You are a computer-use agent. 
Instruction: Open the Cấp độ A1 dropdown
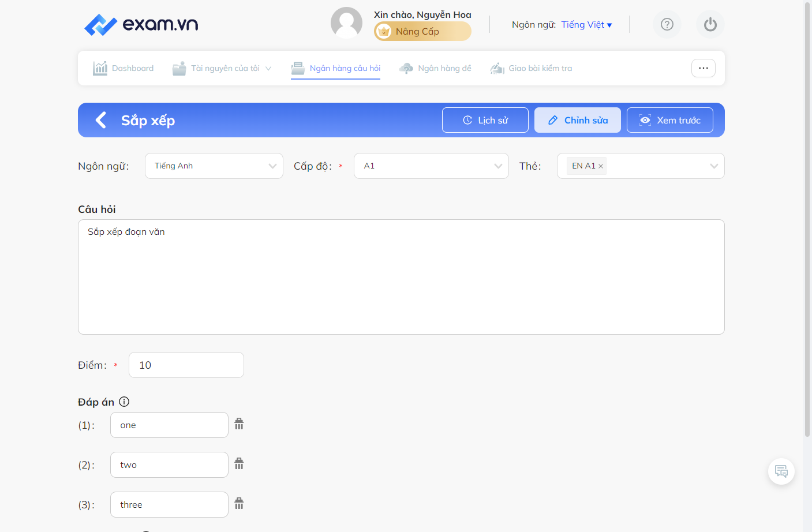click(x=431, y=166)
